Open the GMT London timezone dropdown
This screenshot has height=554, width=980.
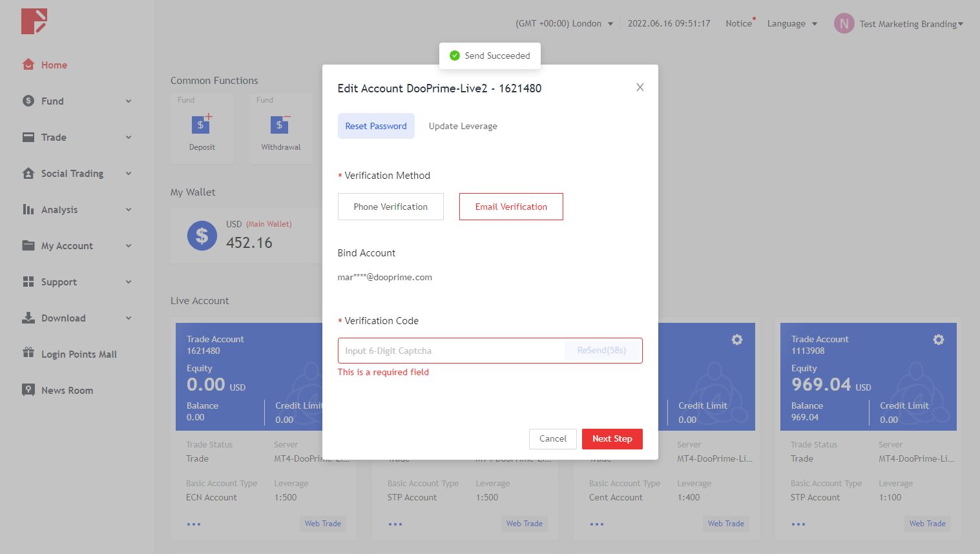click(x=564, y=24)
